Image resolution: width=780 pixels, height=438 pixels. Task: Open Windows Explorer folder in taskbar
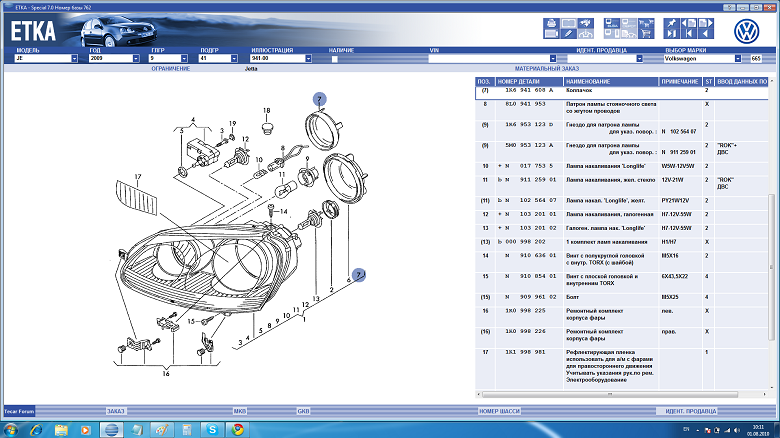[x=61, y=430]
